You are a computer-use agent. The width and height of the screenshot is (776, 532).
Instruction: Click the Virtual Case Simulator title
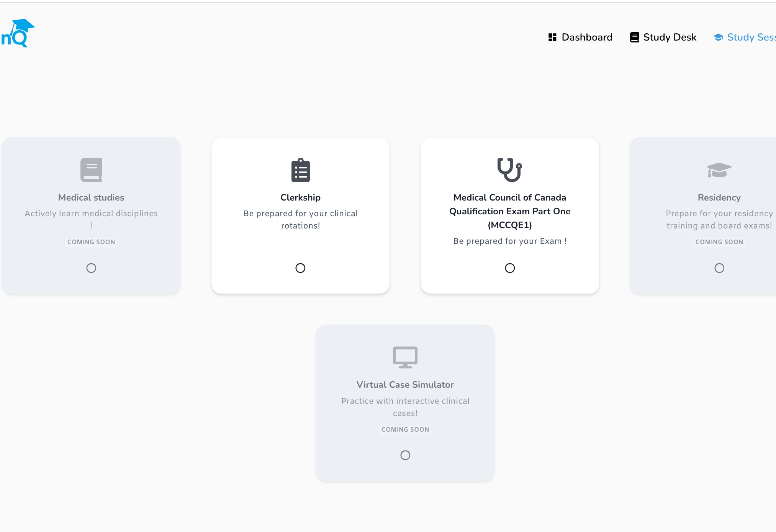[x=405, y=385]
